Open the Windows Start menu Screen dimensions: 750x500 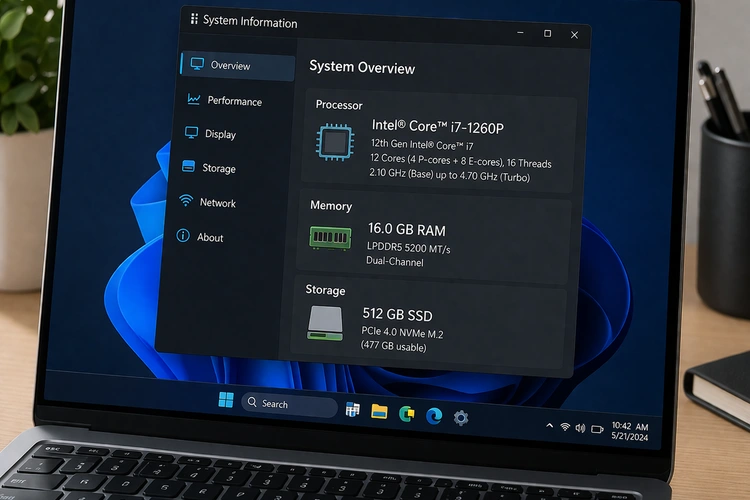tap(226, 400)
